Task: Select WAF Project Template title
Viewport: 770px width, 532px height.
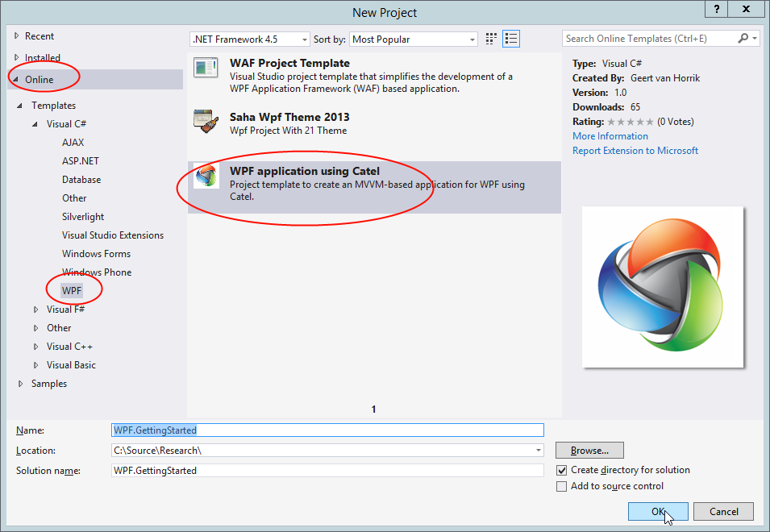Action: click(x=289, y=64)
